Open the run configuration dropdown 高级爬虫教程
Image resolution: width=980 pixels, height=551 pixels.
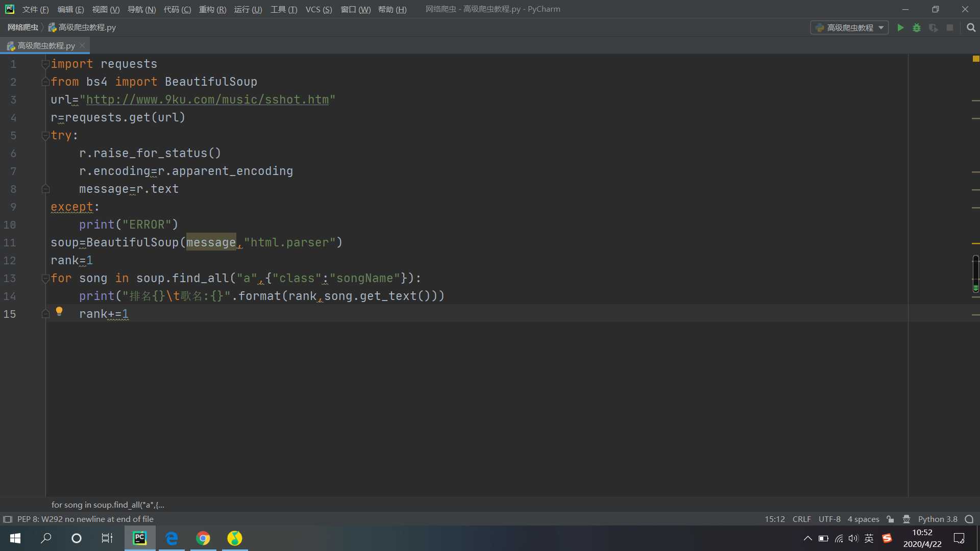849,28
